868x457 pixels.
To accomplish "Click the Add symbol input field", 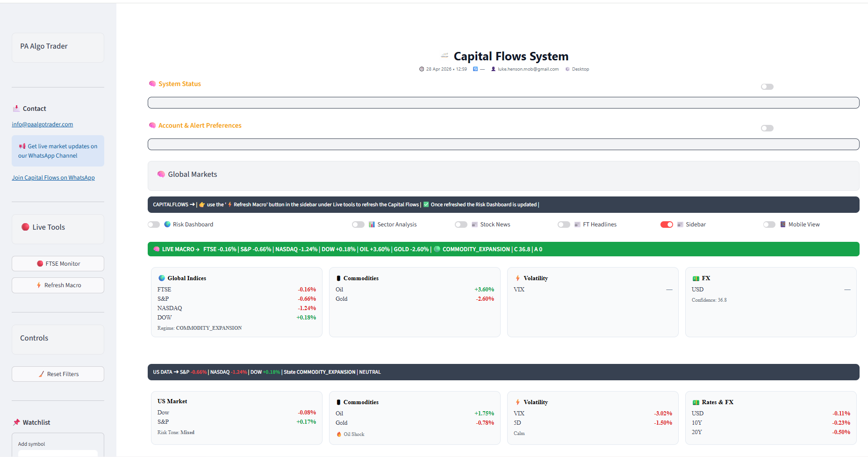I will click(x=58, y=453).
